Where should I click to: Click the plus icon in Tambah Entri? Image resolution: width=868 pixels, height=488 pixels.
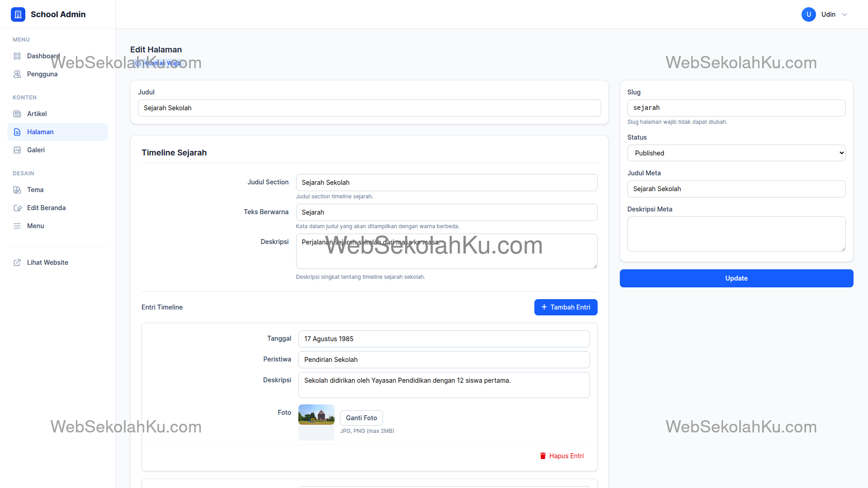point(544,307)
